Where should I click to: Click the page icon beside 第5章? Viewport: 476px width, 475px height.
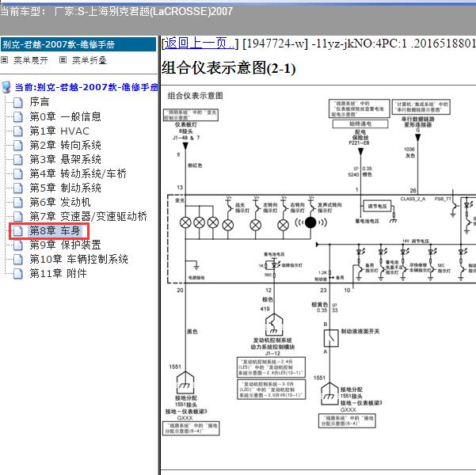click(x=18, y=188)
